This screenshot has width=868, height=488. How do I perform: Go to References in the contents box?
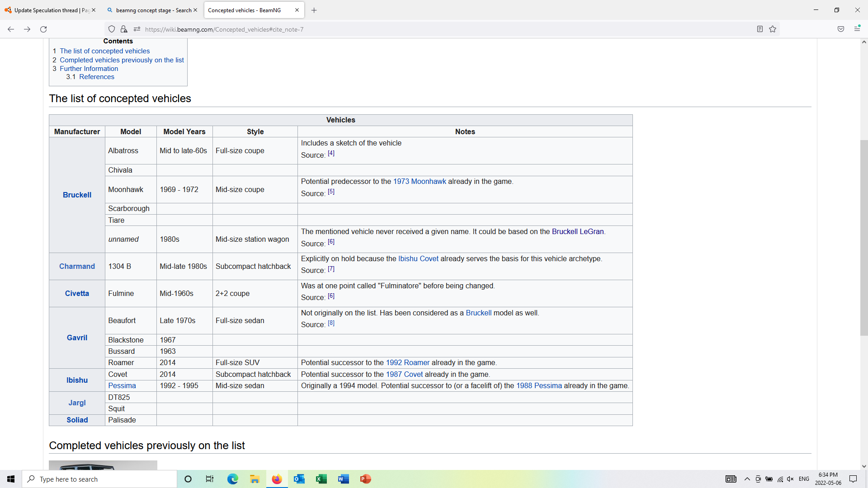[96, 77]
